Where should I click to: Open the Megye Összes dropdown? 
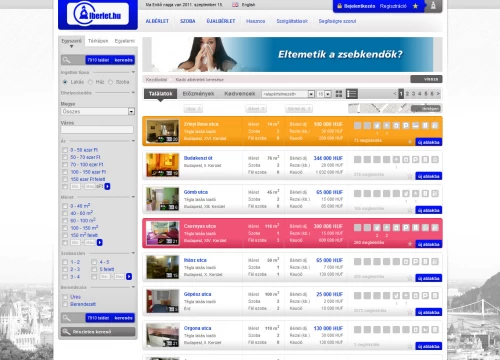coord(98,111)
